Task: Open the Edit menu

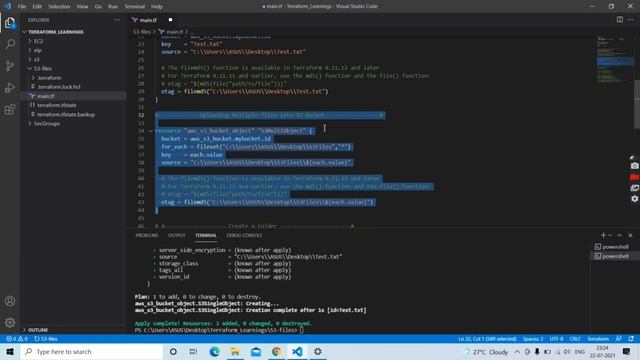Action: pyautogui.click(x=37, y=7)
